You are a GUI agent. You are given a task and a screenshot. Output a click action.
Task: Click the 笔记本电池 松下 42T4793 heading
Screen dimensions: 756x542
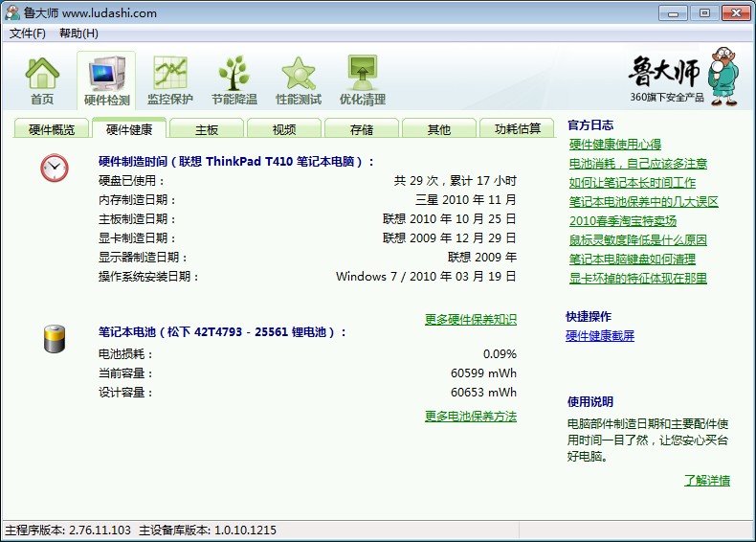pos(222,332)
